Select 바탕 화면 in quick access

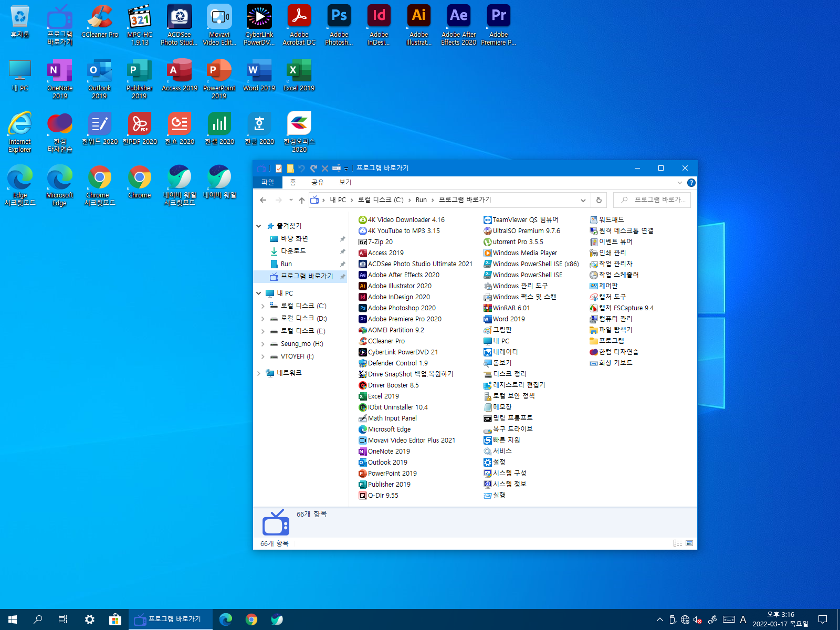click(x=294, y=239)
